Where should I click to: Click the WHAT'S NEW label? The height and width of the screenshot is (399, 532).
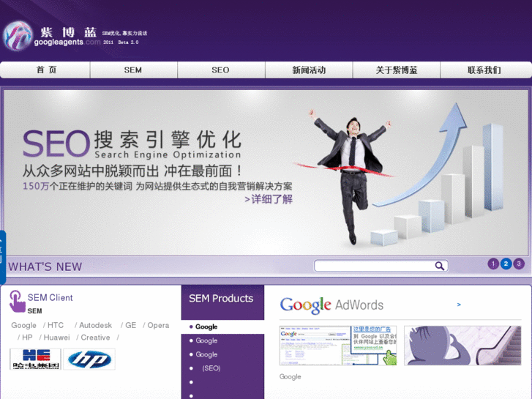tap(45, 266)
